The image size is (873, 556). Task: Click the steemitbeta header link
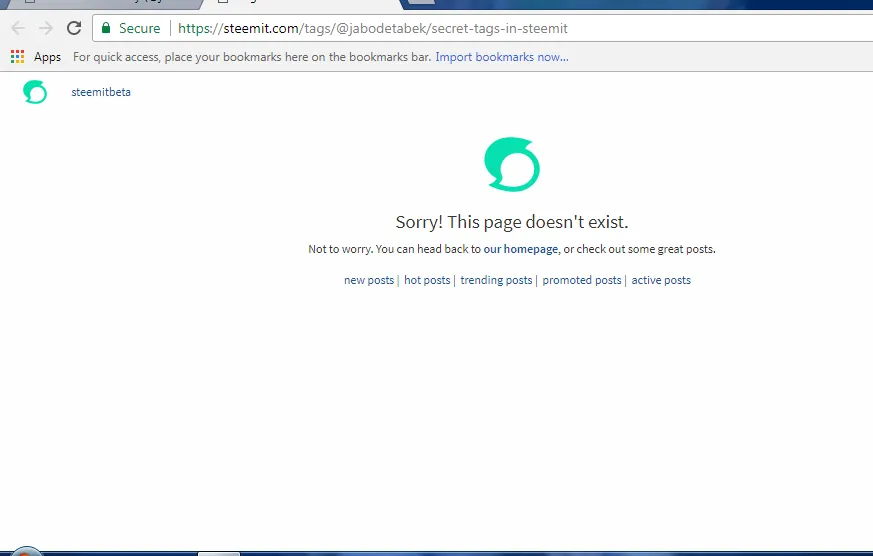click(101, 92)
